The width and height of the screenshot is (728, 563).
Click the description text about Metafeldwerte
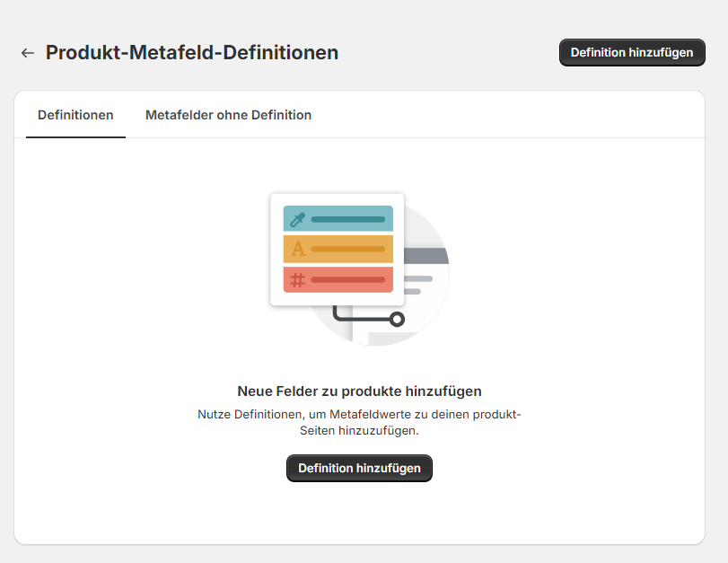click(359, 422)
